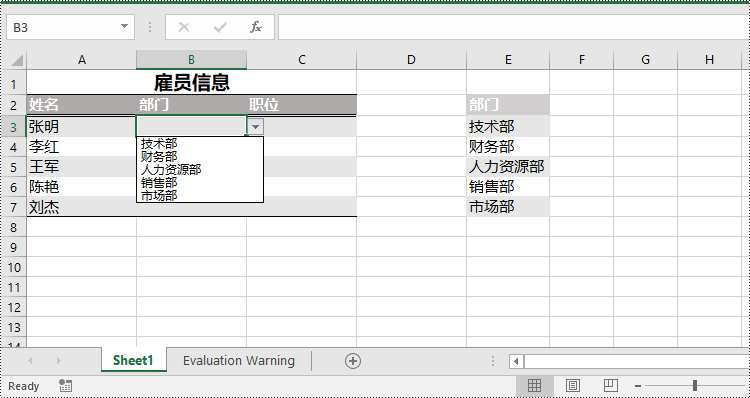Click the Cancel (X) formula bar icon
Screen dimensions: 750x398
[184, 27]
